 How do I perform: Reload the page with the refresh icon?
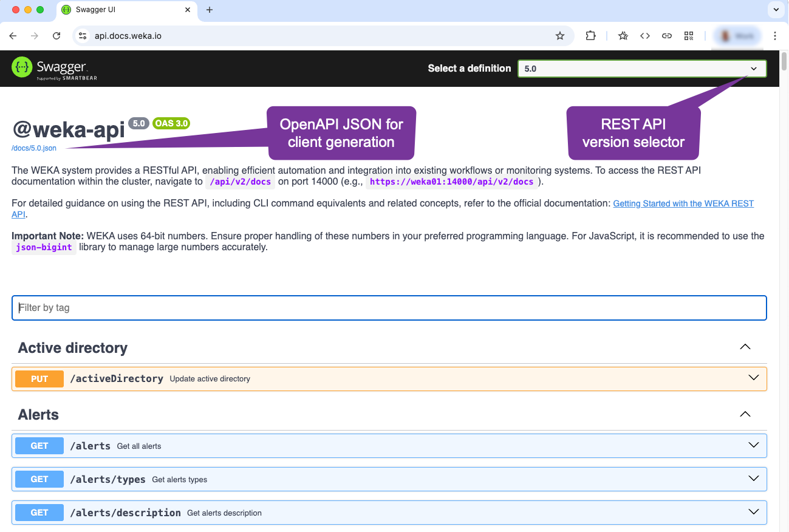[56, 36]
